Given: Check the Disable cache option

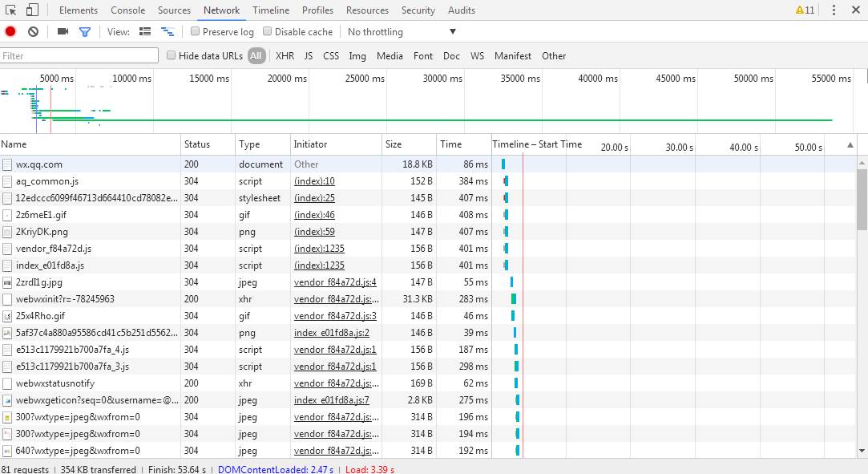Looking at the screenshot, I should click(267, 32).
